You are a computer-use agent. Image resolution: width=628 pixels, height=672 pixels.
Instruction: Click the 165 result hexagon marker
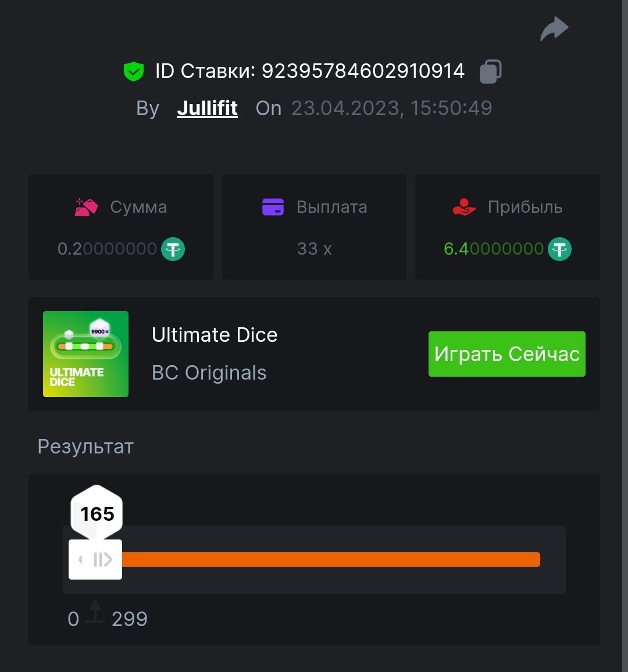click(97, 513)
